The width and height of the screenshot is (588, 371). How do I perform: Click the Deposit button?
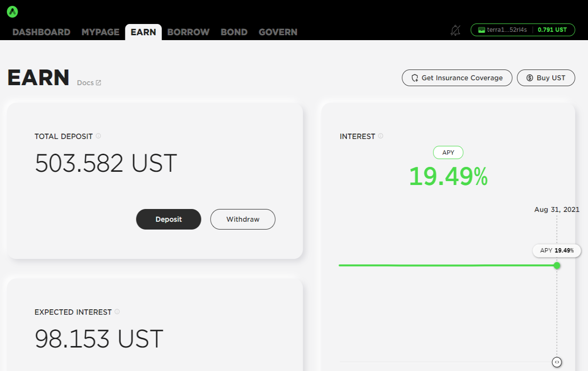(169, 219)
